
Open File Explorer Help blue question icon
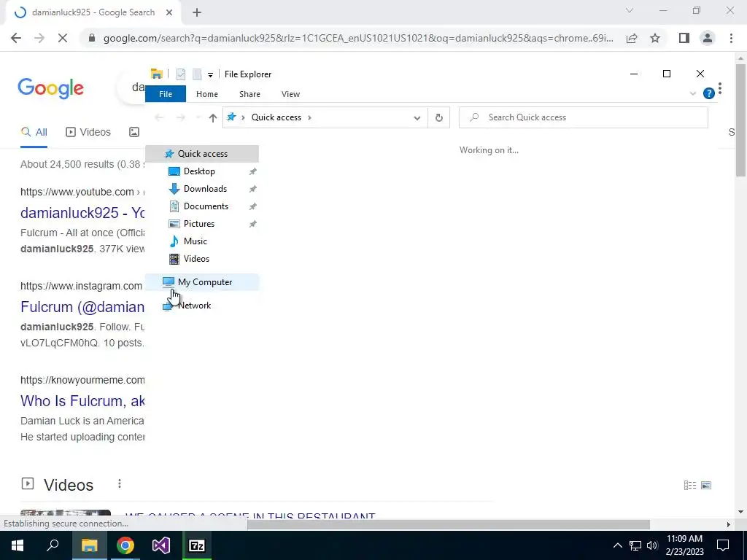709,93
